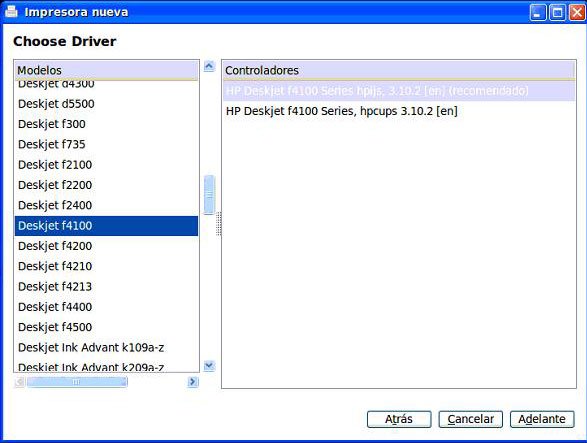587x443 pixels.
Task: Proceed with the Adelante button
Action: point(542,419)
